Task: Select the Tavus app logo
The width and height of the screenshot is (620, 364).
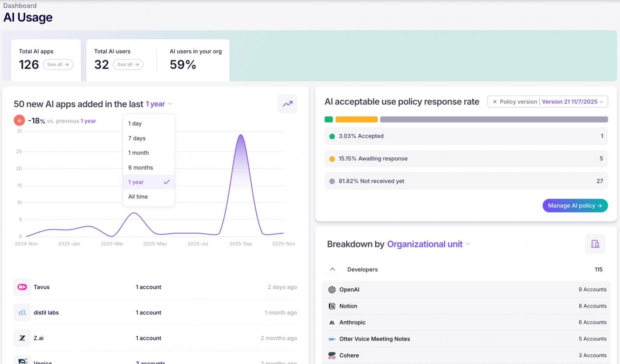Action: click(22, 287)
